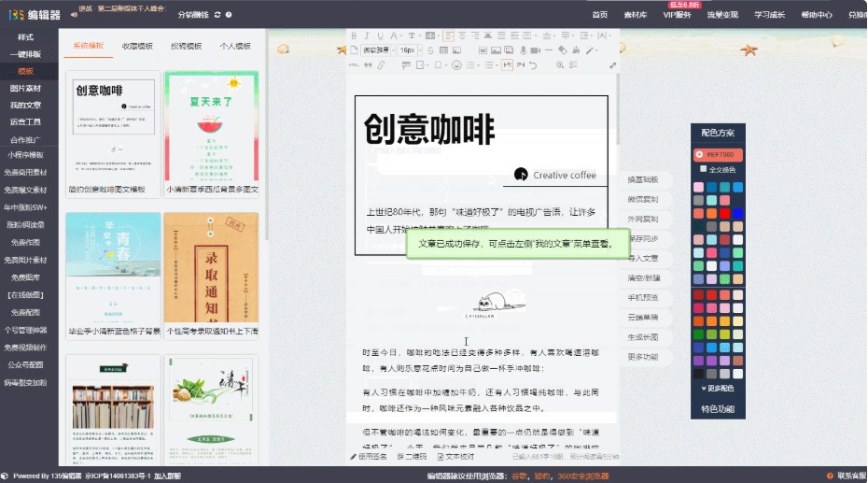Click the find and replace magnifier icon
868x483 pixels.
[560, 65]
